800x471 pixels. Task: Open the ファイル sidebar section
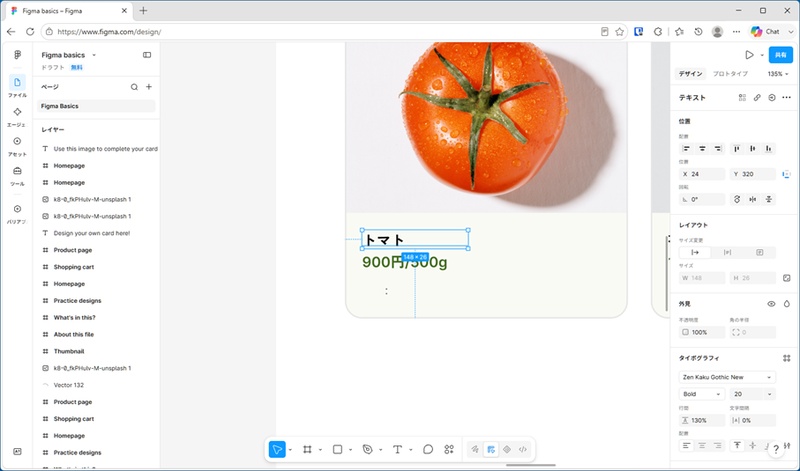[17, 86]
